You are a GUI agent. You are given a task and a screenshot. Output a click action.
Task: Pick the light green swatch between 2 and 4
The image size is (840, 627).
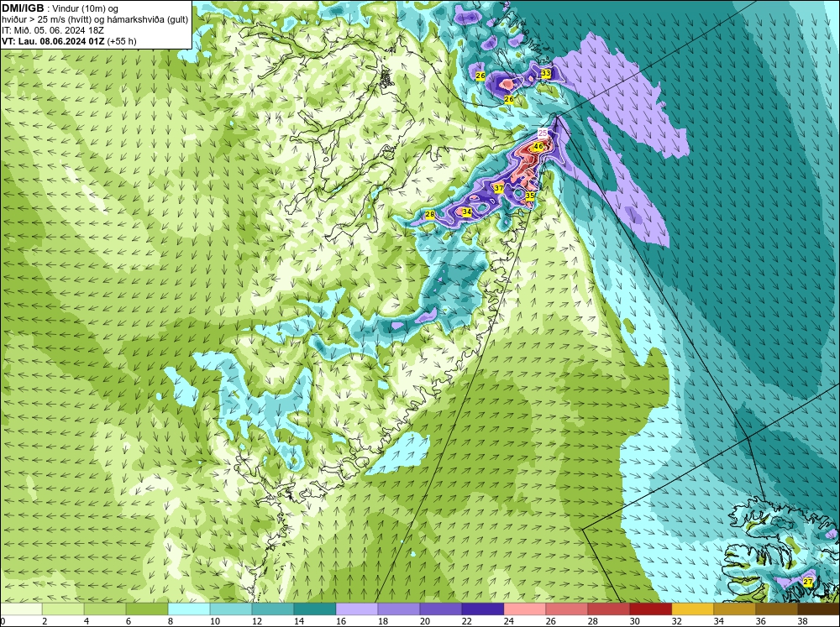(63, 609)
